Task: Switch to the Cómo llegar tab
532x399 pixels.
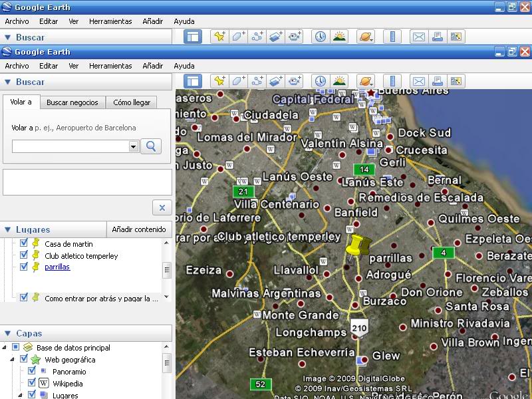Action: 132,102
